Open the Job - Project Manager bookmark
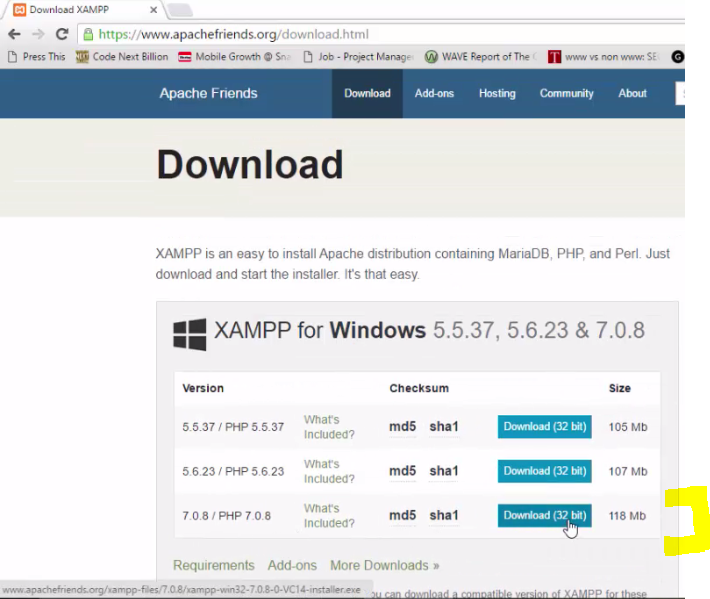This screenshot has height=599, width=710. tap(358, 57)
